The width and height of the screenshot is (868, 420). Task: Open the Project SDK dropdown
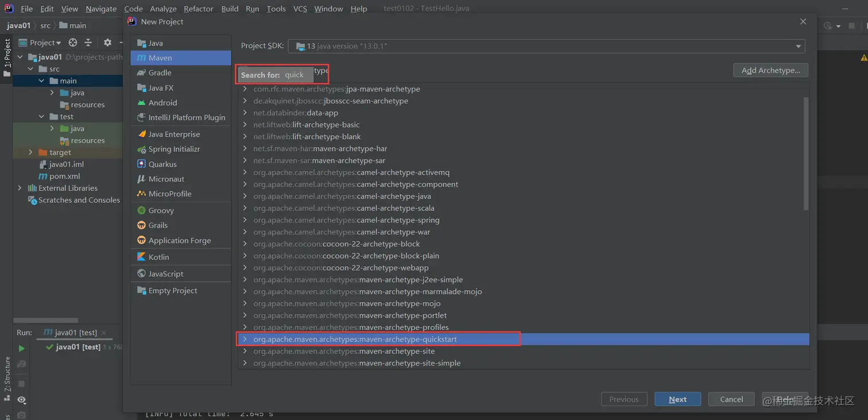coord(547,46)
